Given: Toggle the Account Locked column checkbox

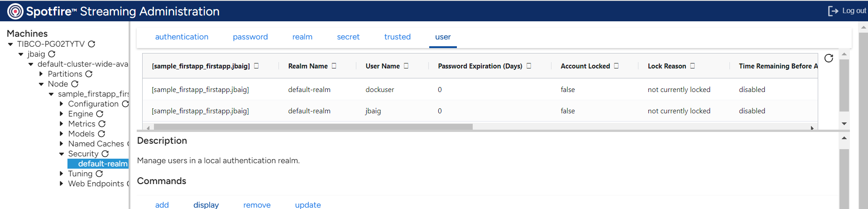Looking at the screenshot, I should 616,66.
